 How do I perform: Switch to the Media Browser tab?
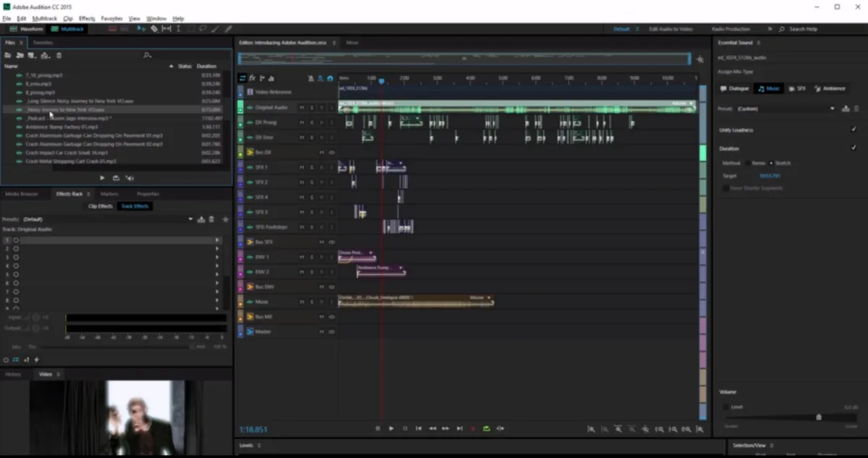point(22,194)
